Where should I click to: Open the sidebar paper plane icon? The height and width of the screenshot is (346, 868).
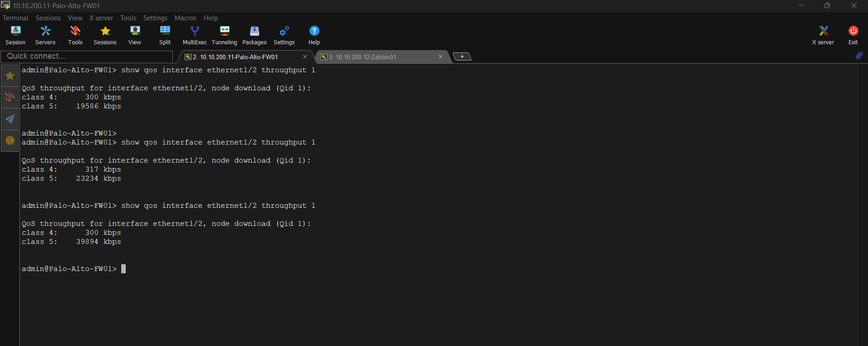click(10, 119)
